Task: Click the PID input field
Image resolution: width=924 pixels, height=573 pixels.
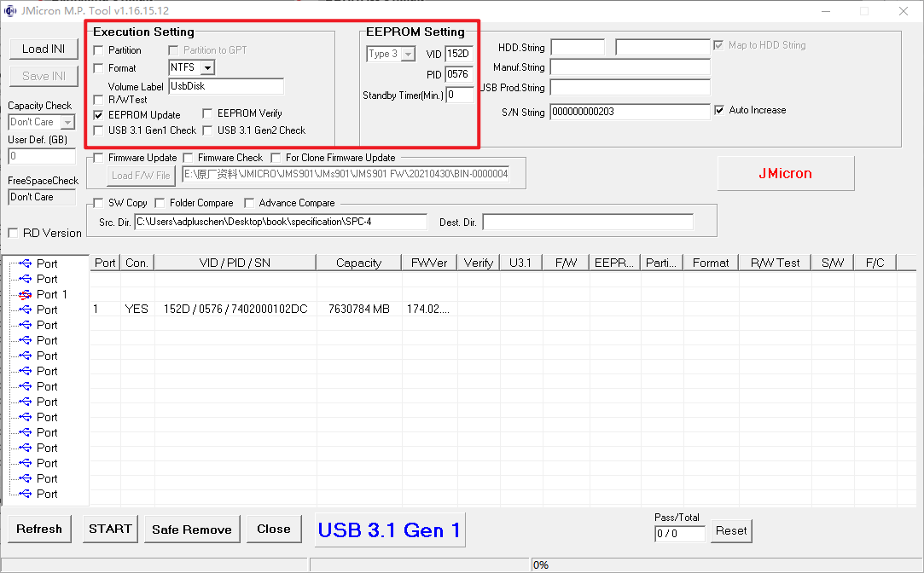Action: 459,74
